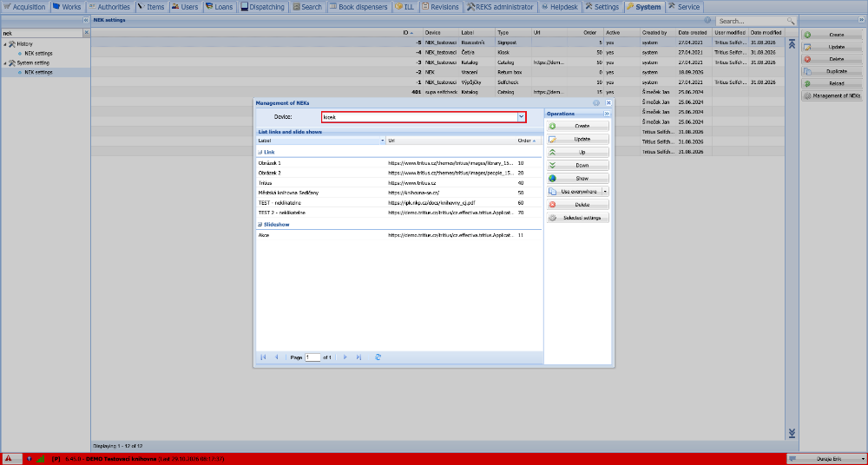868x465 pixels.
Task: Click warning triangle in status bar
Action: click(x=9, y=459)
